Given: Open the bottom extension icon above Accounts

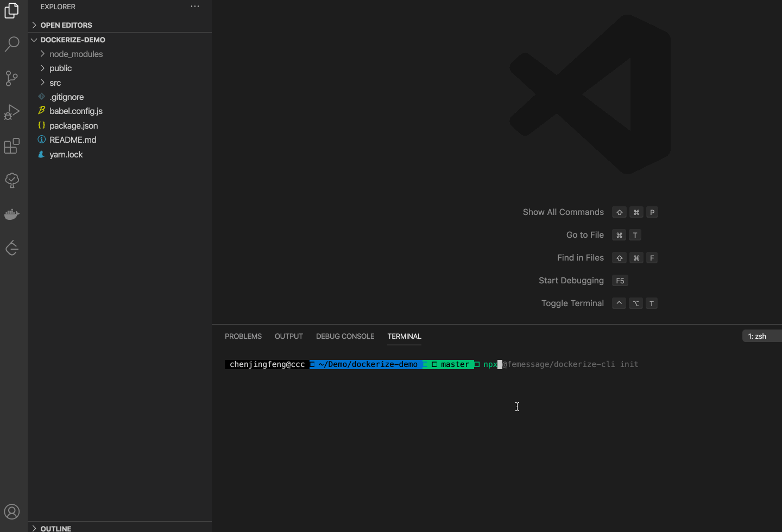Looking at the screenshot, I should [12, 248].
